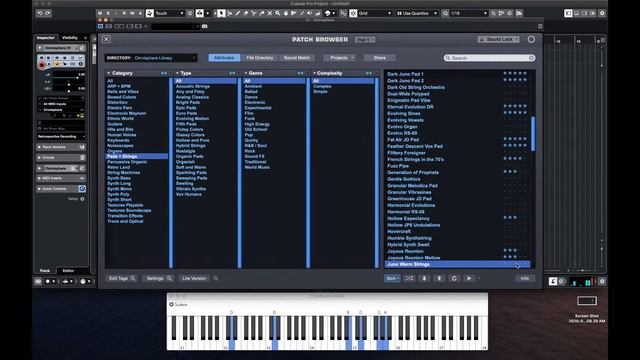Click the magnifier beside Edit Tags
Image resolution: width=640 pixels, height=360 pixels.
click(133, 278)
